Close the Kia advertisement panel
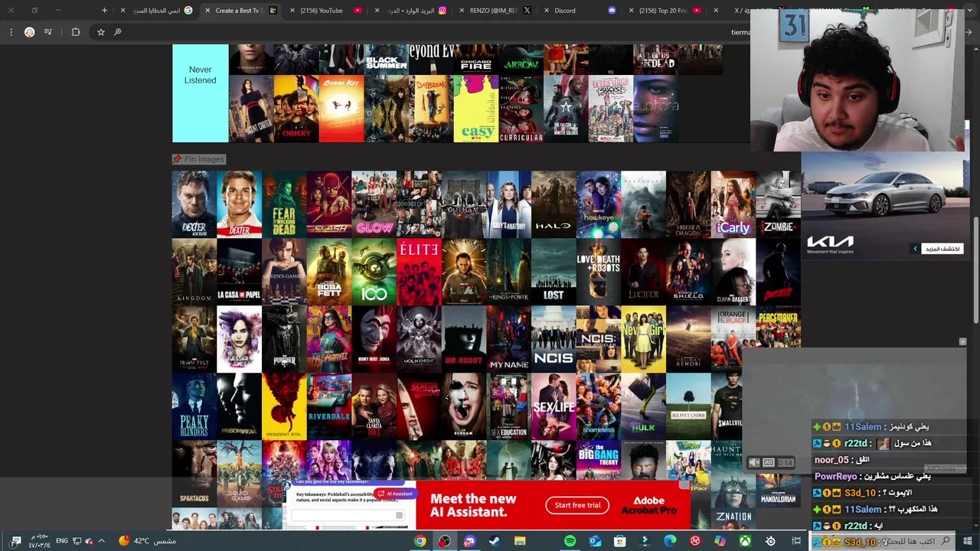The width and height of the screenshot is (980, 551). pyautogui.click(x=962, y=342)
